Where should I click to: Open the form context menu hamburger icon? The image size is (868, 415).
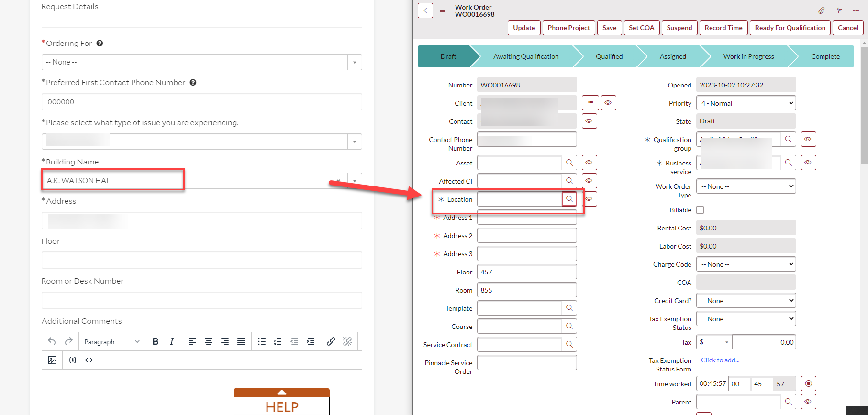tap(443, 10)
